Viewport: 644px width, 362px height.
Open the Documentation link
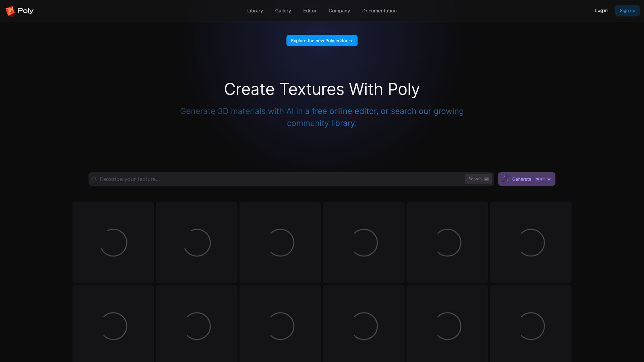(379, 11)
